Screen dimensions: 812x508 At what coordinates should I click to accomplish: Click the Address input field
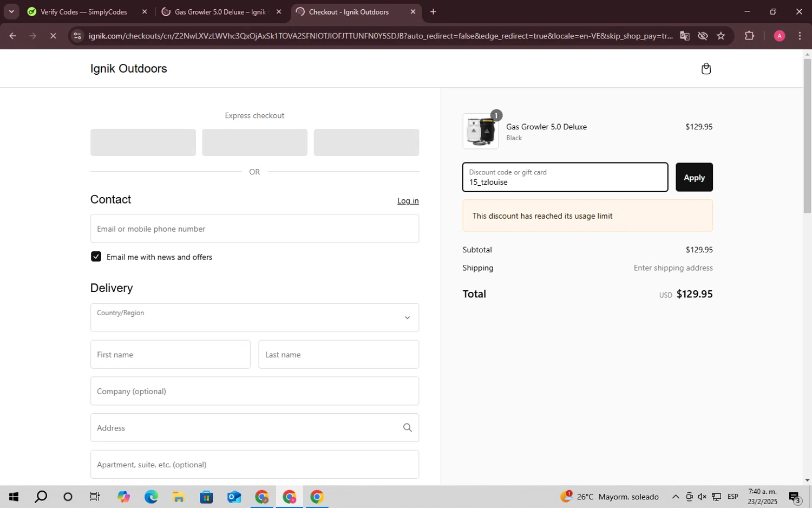tap(254, 428)
